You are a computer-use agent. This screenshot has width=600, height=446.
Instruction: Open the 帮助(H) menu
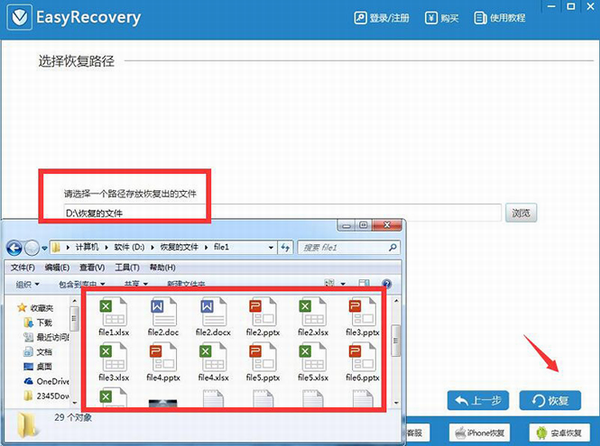tap(163, 267)
